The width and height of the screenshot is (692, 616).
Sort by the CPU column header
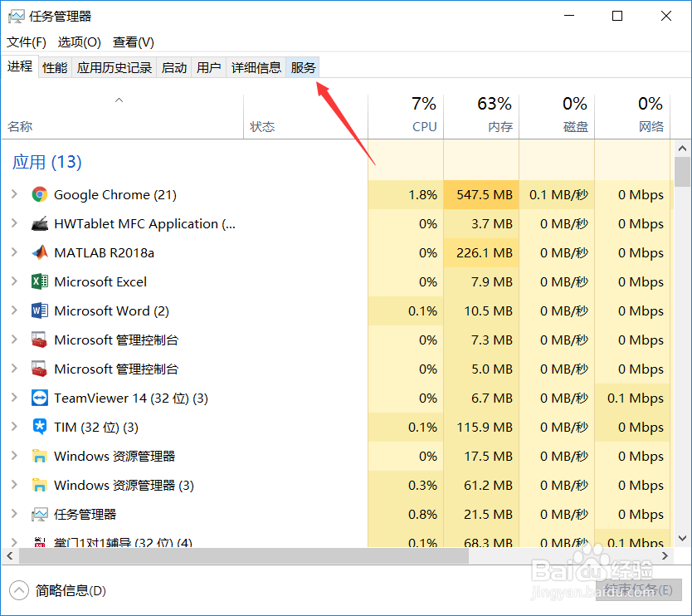pyautogui.click(x=406, y=117)
